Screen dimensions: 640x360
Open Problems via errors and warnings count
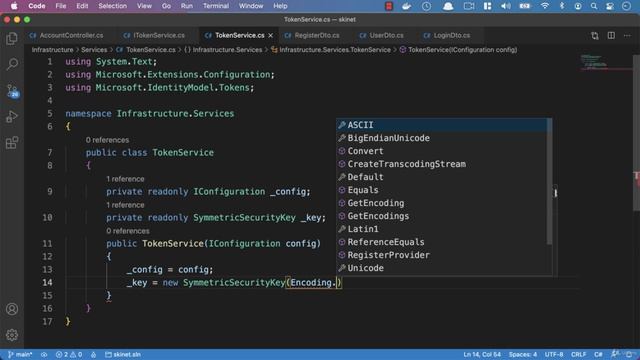pos(69,354)
